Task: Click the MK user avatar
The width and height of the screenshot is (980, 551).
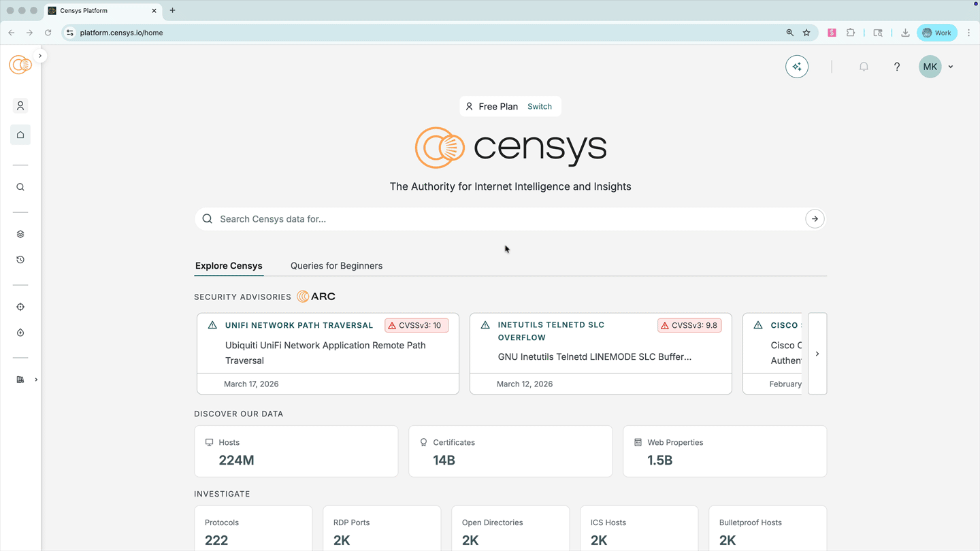Action: tap(930, 67)
